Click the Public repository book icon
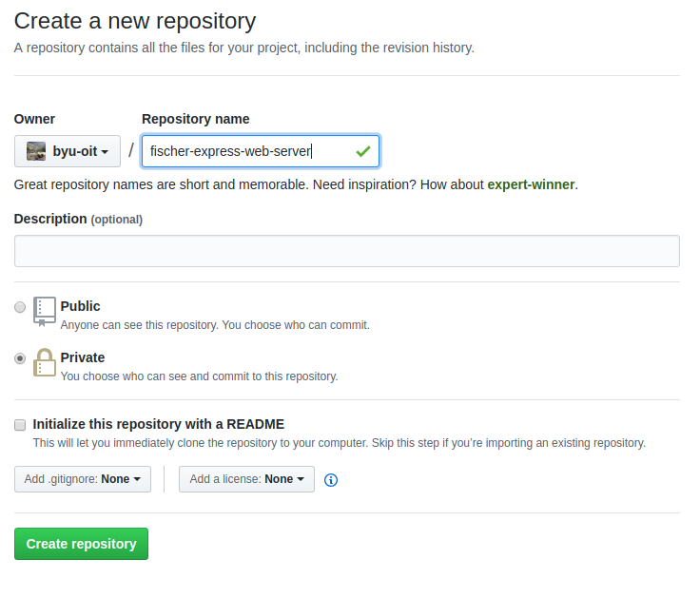 [45, 312]
